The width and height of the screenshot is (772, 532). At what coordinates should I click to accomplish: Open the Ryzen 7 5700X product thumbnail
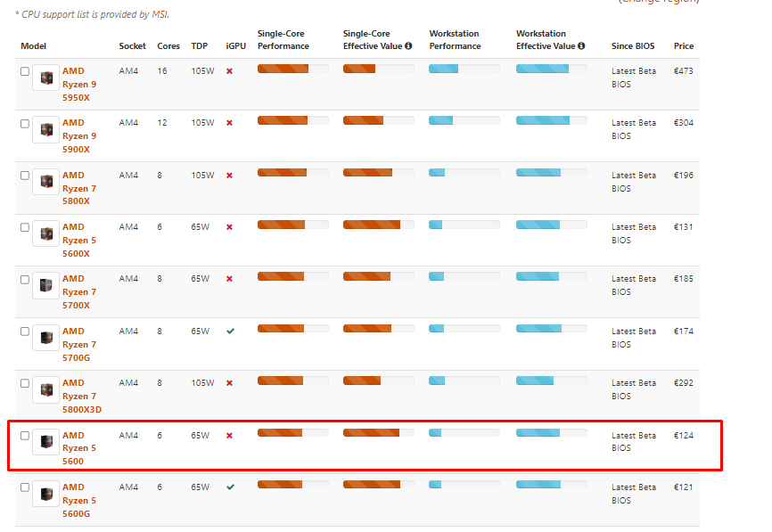[x=46, y=285]
